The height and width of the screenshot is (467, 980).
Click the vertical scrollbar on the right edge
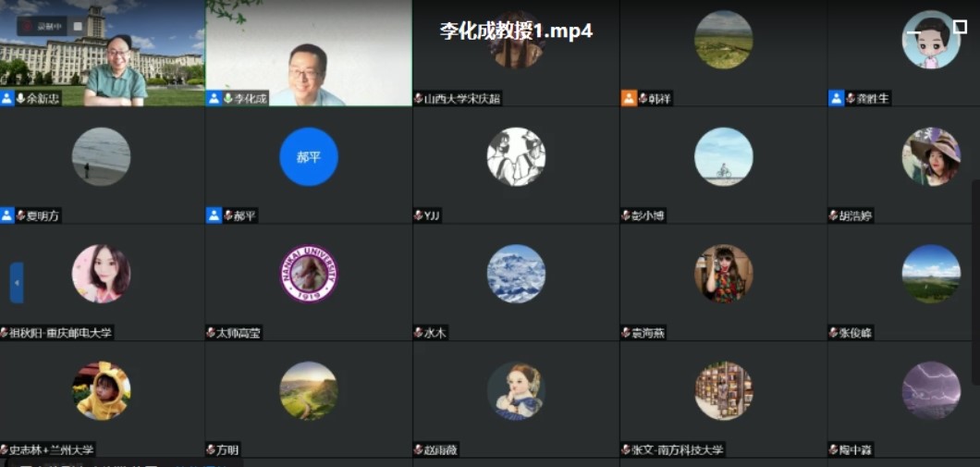975,281
